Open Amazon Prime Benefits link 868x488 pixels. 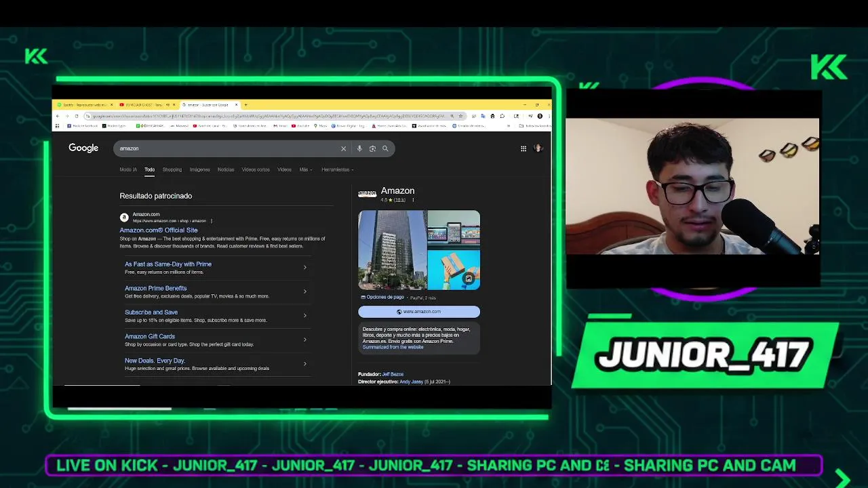pyautogui.click(x=155, y=288)
